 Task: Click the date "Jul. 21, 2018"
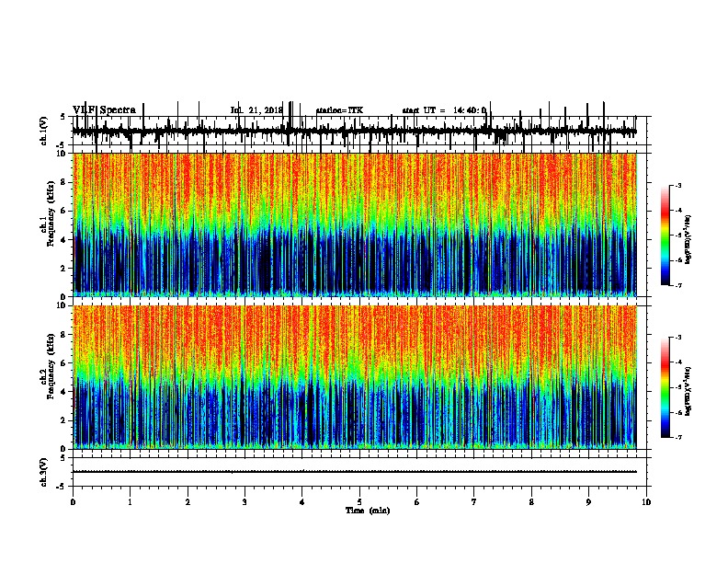click(x=256, y=110)
